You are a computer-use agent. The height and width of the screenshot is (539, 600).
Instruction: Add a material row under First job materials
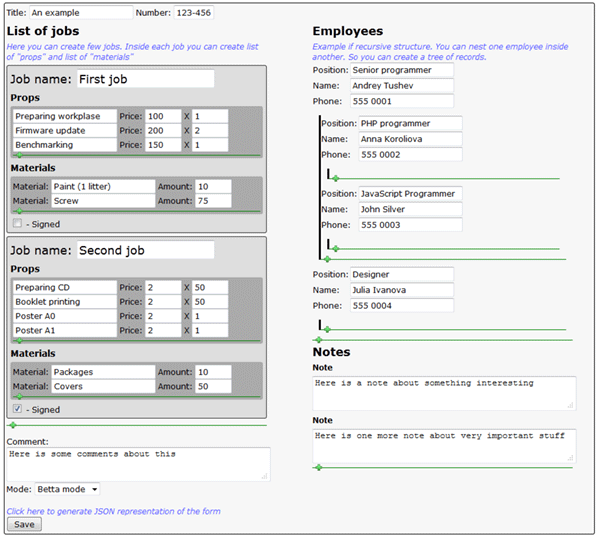(x=19, y=211)
